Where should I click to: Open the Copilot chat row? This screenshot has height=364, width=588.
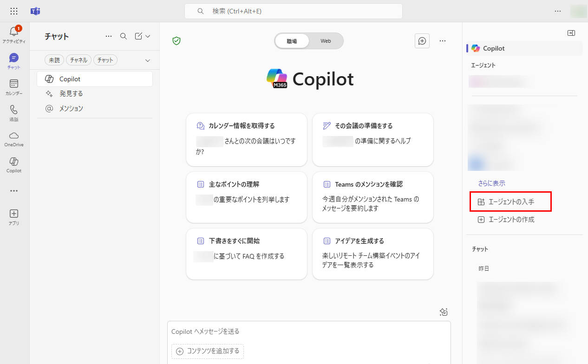pyautogui.click(x=95, y=79)
